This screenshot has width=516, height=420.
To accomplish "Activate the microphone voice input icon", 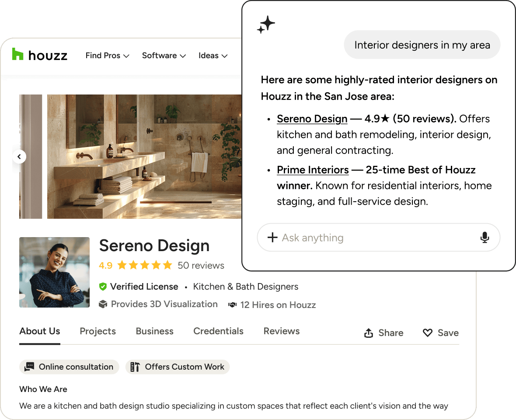I will tap(485, 237).
